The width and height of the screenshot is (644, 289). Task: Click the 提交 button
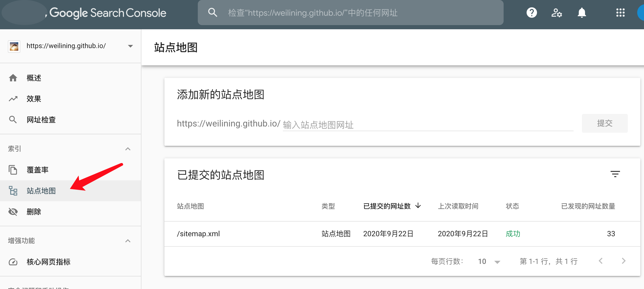(x=605, y=123)
